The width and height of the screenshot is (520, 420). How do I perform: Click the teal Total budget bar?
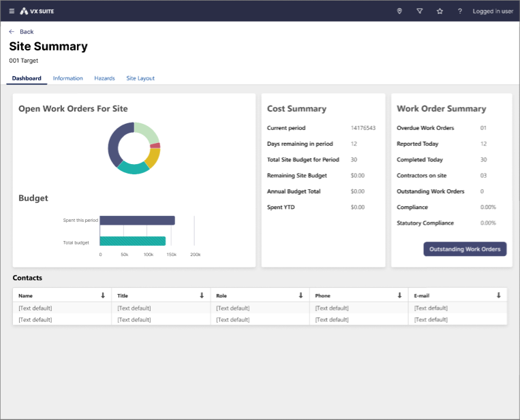coord(132,241)
